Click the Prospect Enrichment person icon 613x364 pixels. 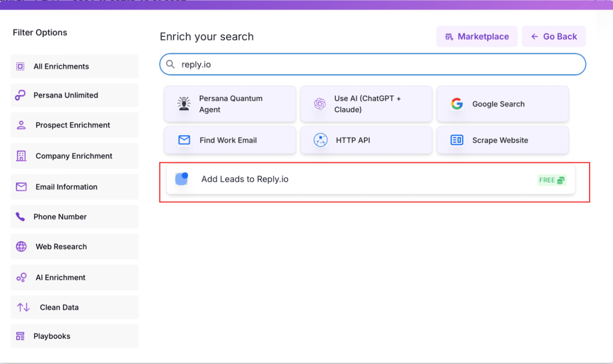coord(21,125)
